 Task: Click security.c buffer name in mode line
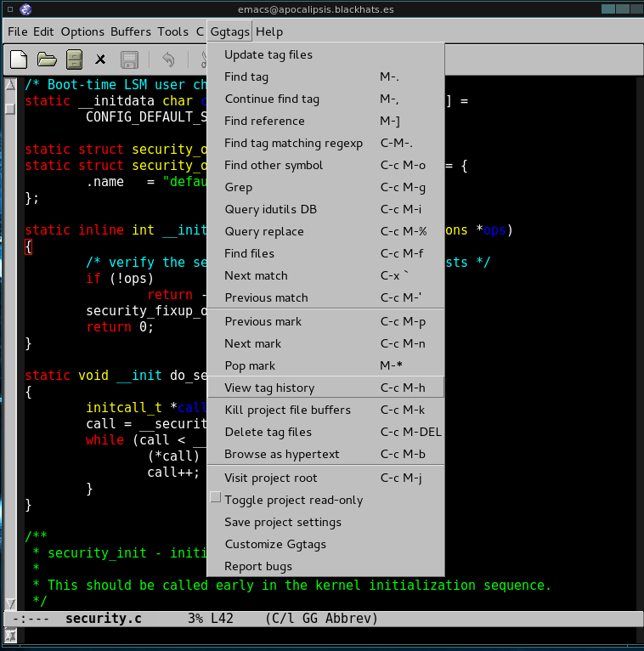104,619
